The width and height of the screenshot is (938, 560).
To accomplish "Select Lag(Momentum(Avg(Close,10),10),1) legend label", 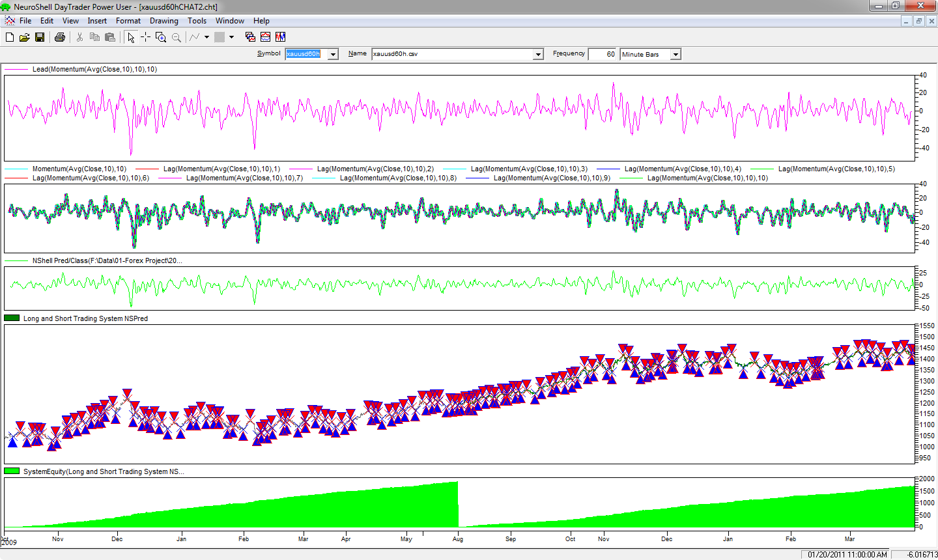I will tap(221, 169).
